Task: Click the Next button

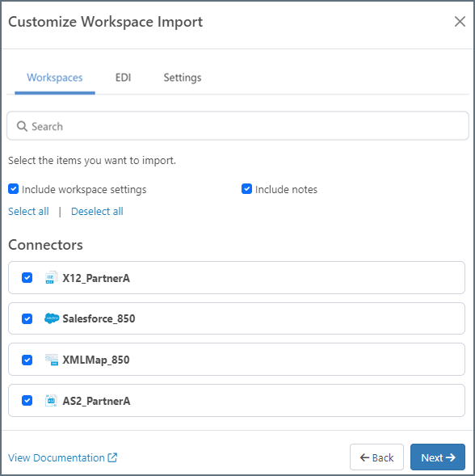Action: click(x=438, y=457)
